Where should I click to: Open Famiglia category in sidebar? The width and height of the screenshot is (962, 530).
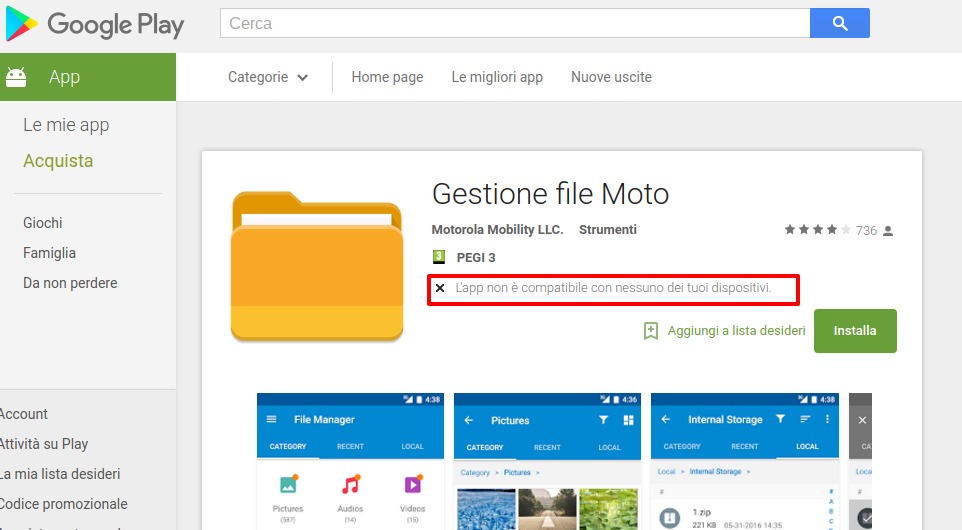tap(50, 253)
